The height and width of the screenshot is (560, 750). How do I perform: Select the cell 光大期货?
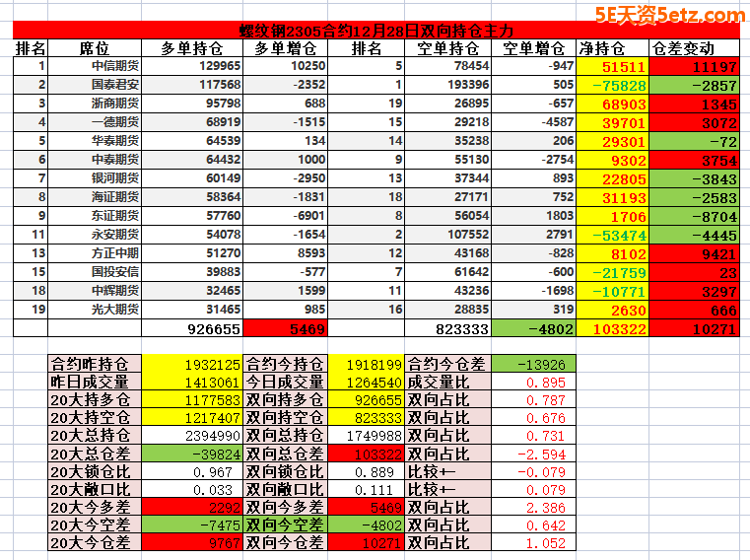pyautogui.click(x=95, y=309)
